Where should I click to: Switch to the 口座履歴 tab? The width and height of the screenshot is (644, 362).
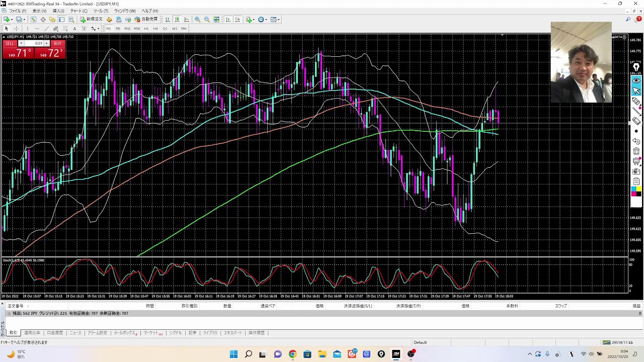(x=55, y=333)
